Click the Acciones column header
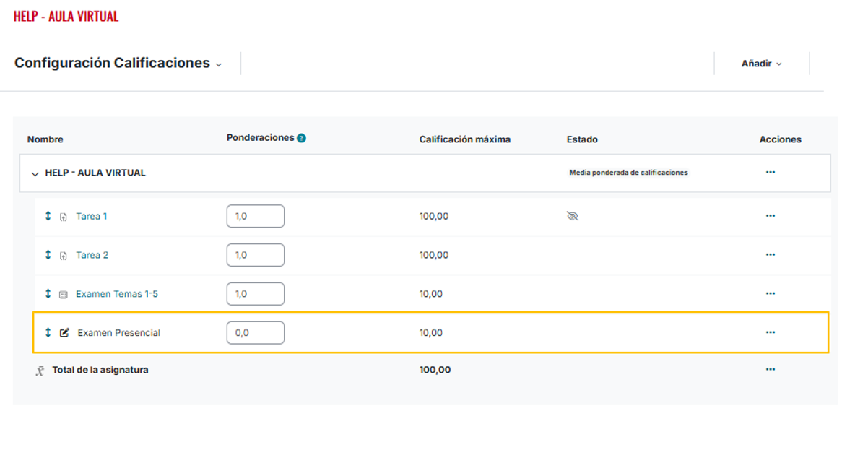This screenshot has height=458, width=868. tap(781, 139)
